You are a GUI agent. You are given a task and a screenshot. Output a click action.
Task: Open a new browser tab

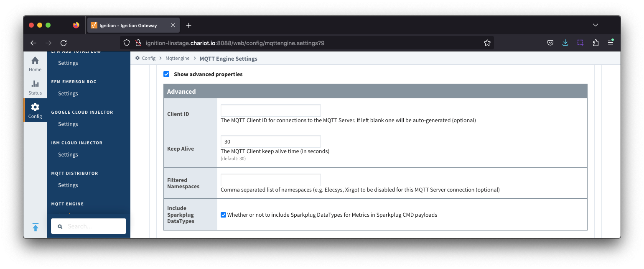coord(188,26)
